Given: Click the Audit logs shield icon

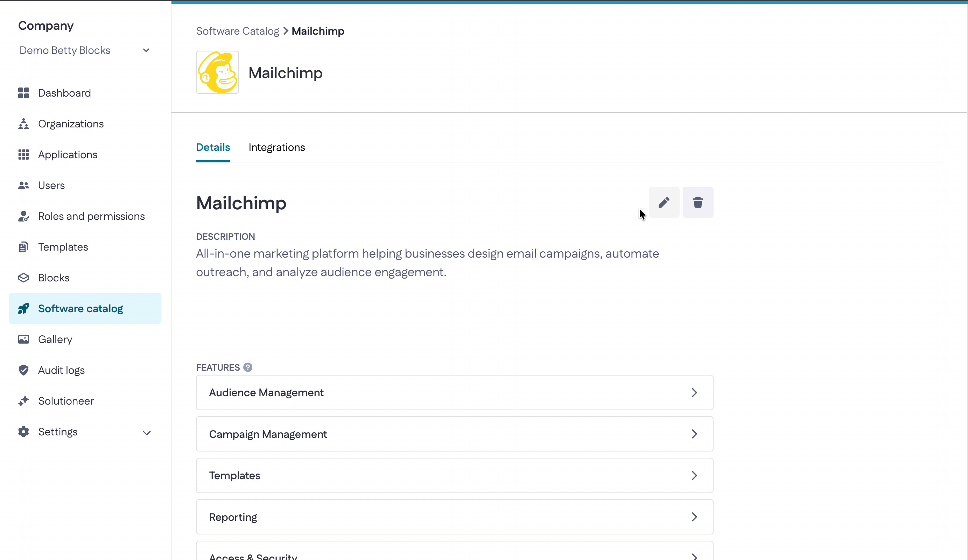Looking at the screenshot, I should coord(23,370).
